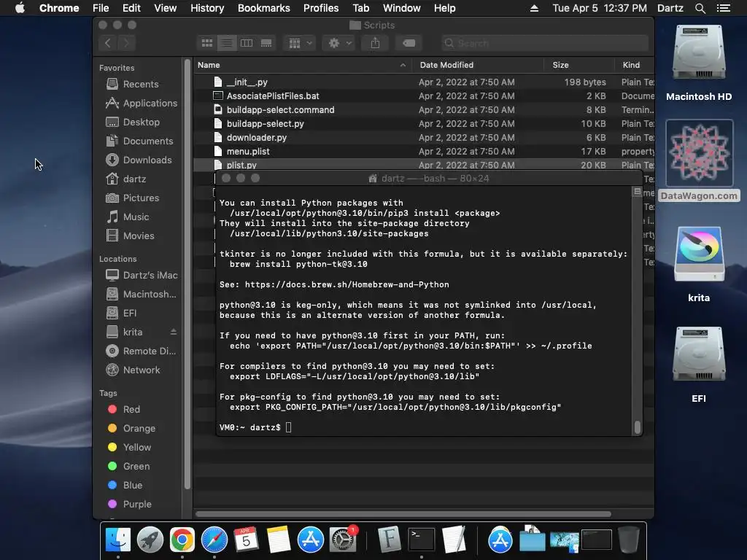Select Dartz's iMac under Locations

[x=142, y=275]
